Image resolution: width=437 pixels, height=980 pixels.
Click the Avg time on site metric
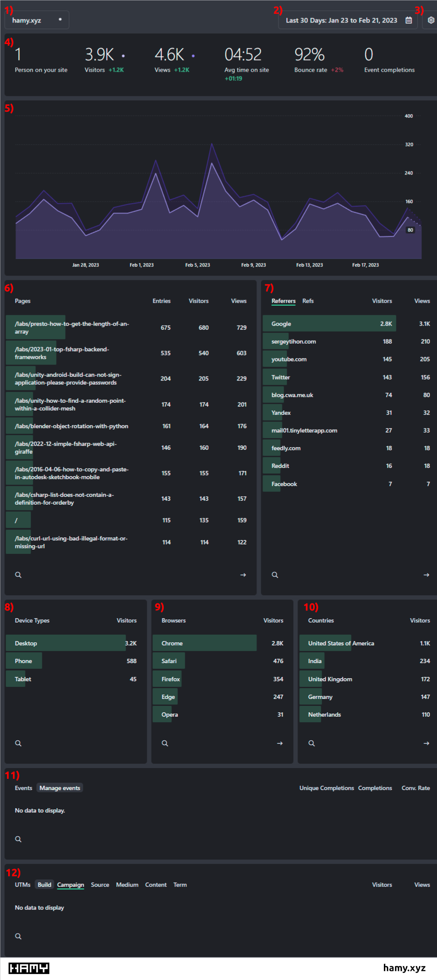(x=247, y=64)
